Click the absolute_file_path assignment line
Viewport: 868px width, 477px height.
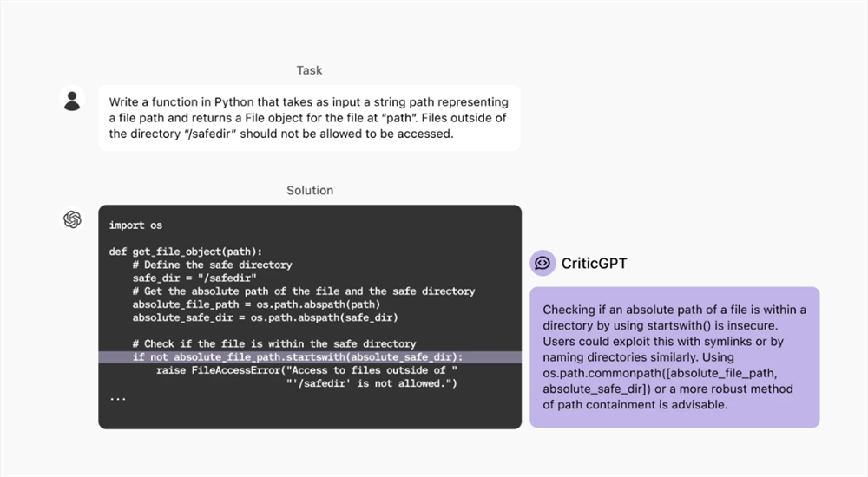256,304
